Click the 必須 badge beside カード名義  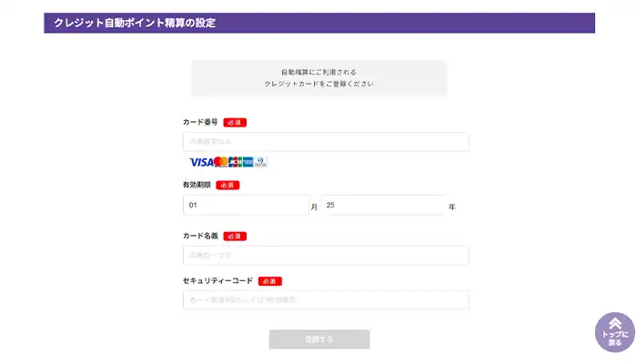235,236
